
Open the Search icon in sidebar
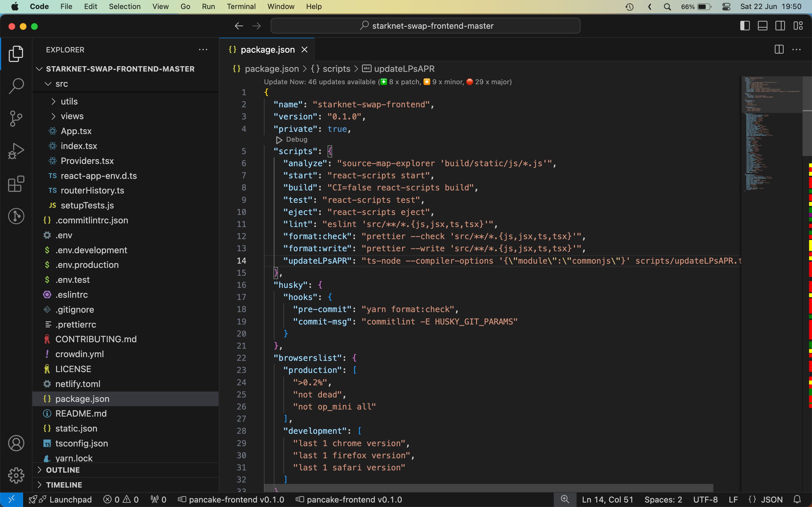[x=16, y=86]
